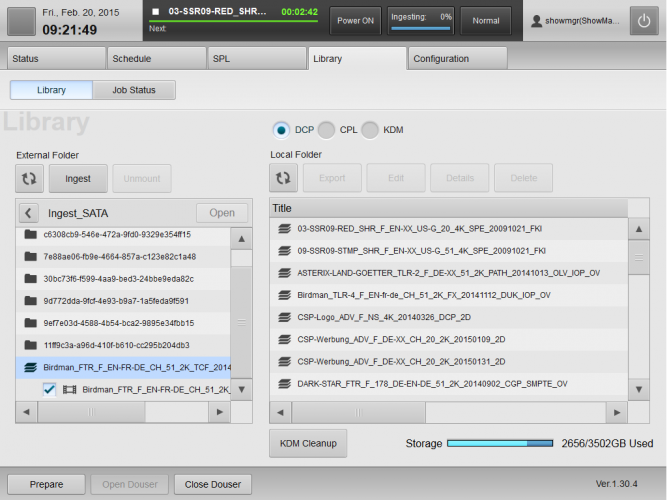667x500 pixels.
Task: Switch to the Configuration tab
Action: tap(441, 59)
